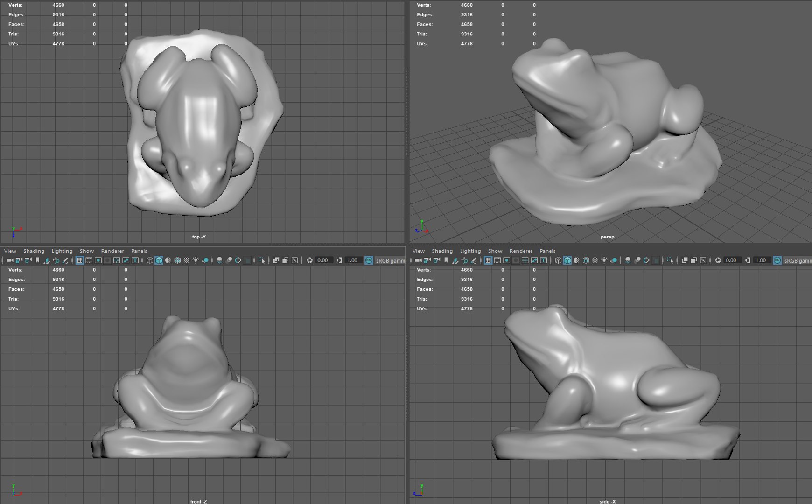Select Smooth Shade All in side panel toolbar

(x=567, y=260)
